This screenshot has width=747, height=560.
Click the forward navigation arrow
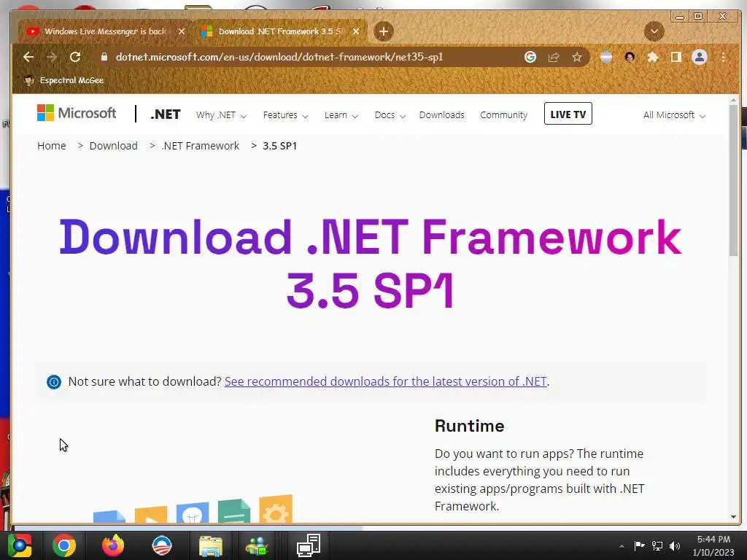(x=52, y=57)
